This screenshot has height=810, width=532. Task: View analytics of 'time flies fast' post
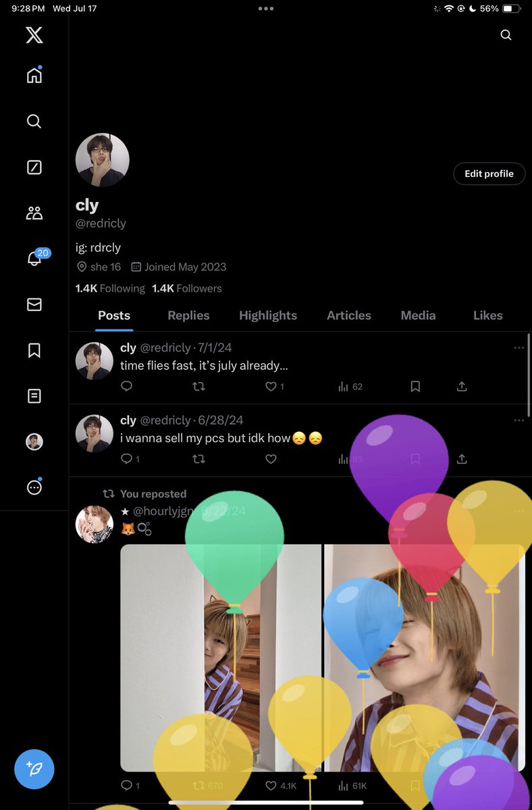pyautogui.click(x=350, y=387)
